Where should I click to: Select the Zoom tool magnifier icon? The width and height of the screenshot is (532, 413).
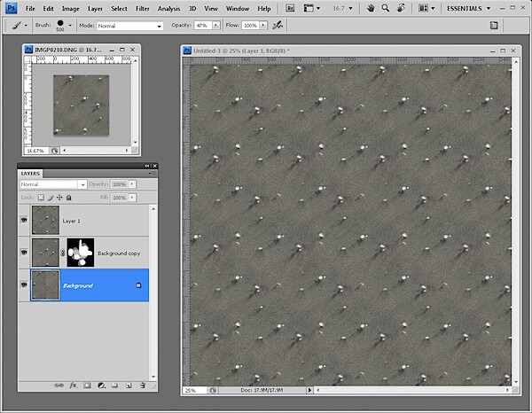click(386, 9)
